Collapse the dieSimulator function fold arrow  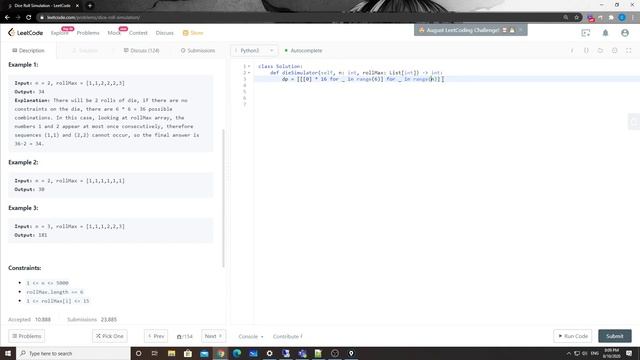click(x=249, y=73)
